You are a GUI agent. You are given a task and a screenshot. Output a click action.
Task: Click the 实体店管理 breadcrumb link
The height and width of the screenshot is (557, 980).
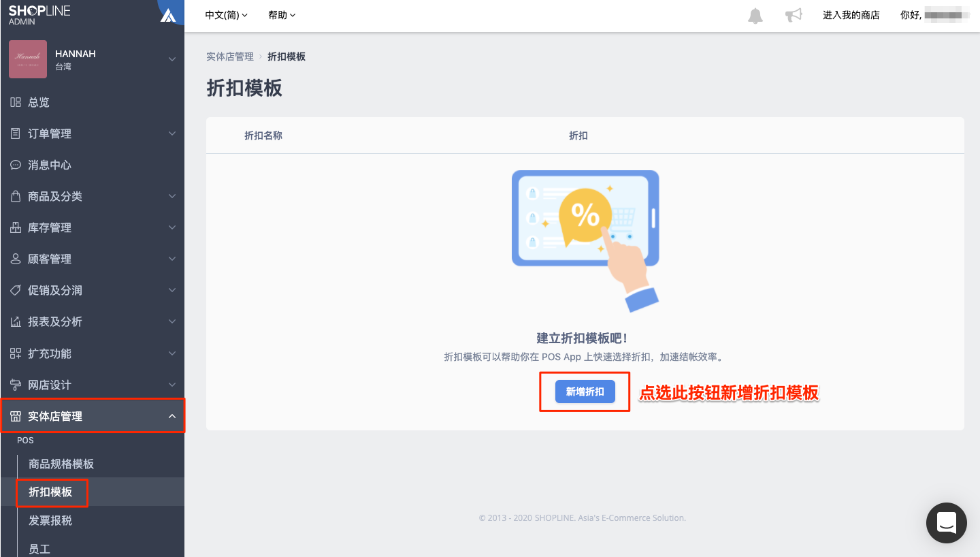(230, 57)
